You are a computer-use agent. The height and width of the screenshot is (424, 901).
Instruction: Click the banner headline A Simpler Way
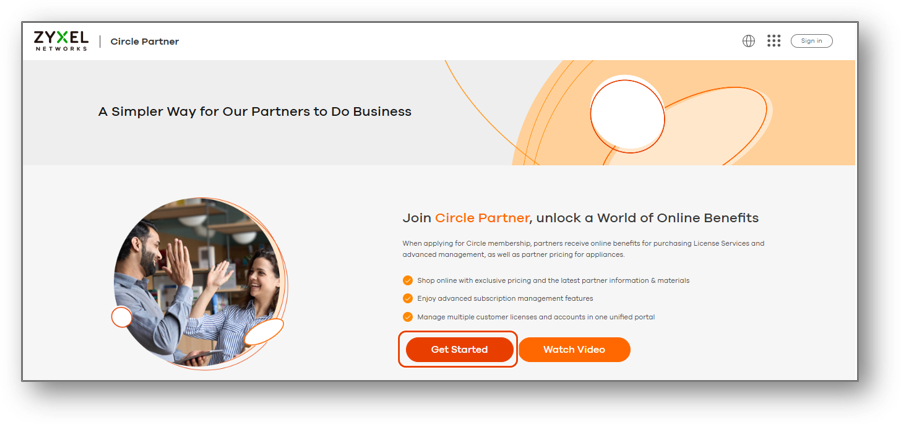[255, 111]
